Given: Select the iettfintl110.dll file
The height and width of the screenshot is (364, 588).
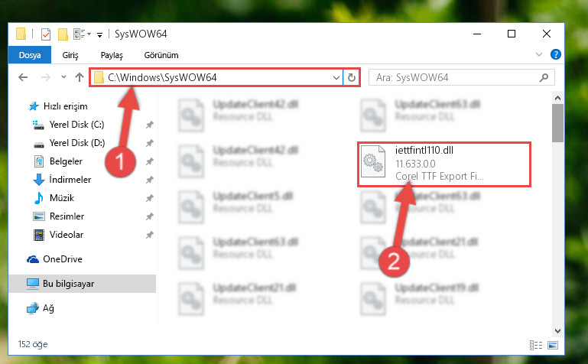Looking at the screenshot, I should click(x=444, y=164).
